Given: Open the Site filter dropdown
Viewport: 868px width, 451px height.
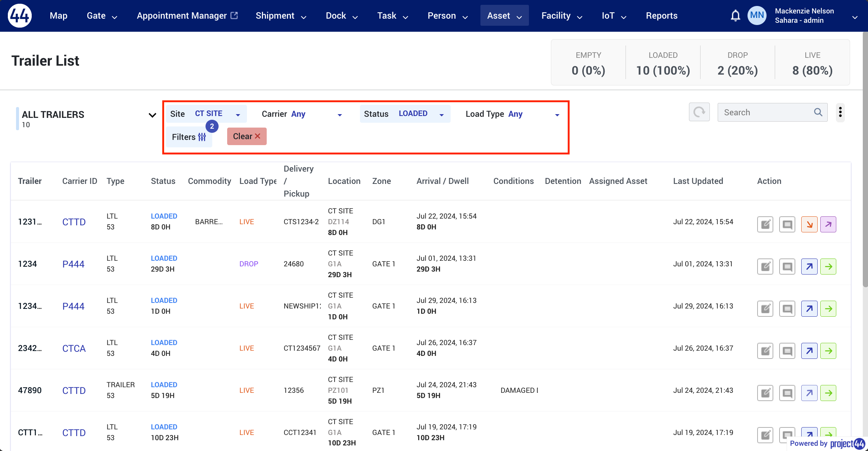Looking at the screenshot, I should [x=206, y=114].
